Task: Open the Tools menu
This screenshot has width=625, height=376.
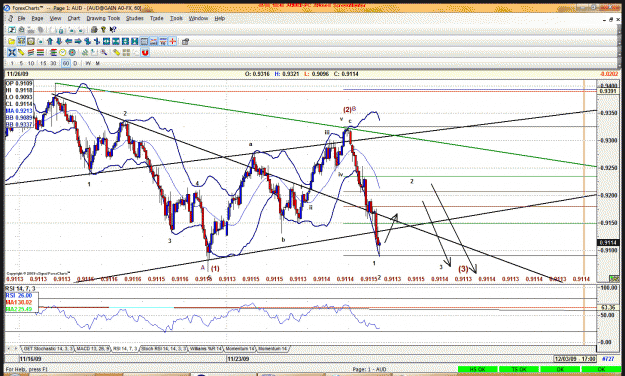Action: (176, 18)
